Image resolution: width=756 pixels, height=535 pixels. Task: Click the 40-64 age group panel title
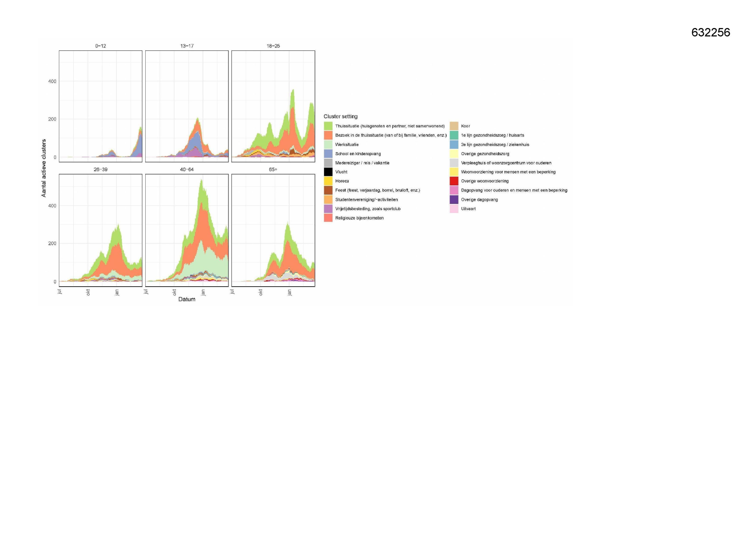tap(187, 169)
